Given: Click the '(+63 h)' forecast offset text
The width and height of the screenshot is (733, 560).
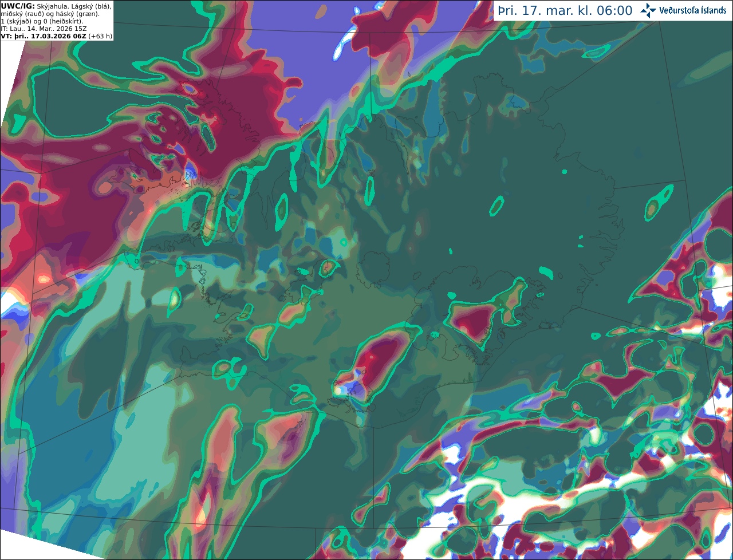Looking at the screenshot, I should (x=100, y=36).
